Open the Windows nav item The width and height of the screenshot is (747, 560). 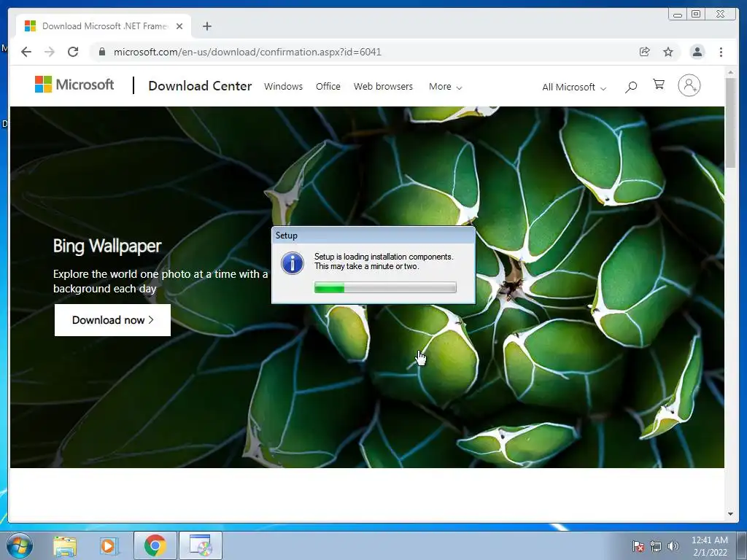pyautogui.click(x=284, y=86)
